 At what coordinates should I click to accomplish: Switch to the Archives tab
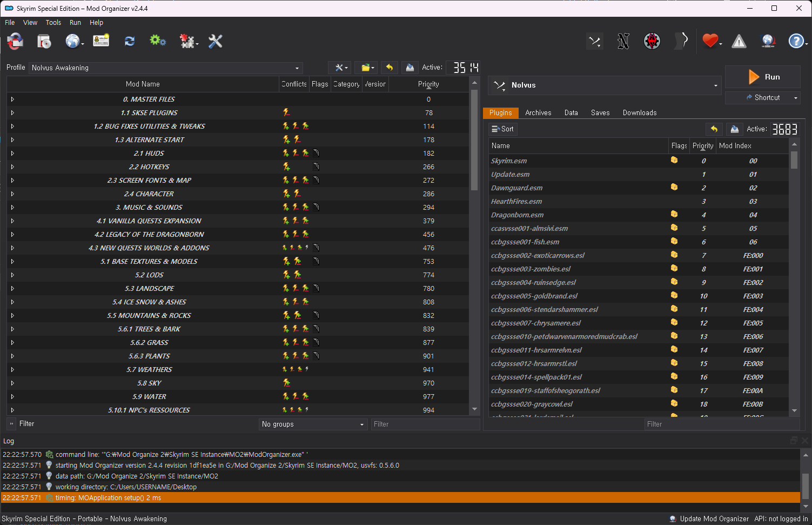coord(538,113)
